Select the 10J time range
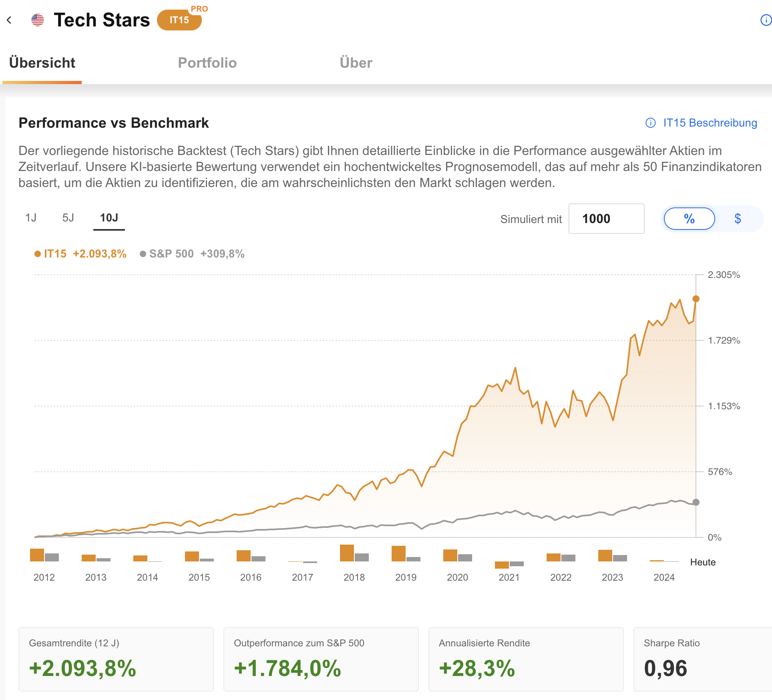Screen dimensions: 772x700 tap(109, 217)
